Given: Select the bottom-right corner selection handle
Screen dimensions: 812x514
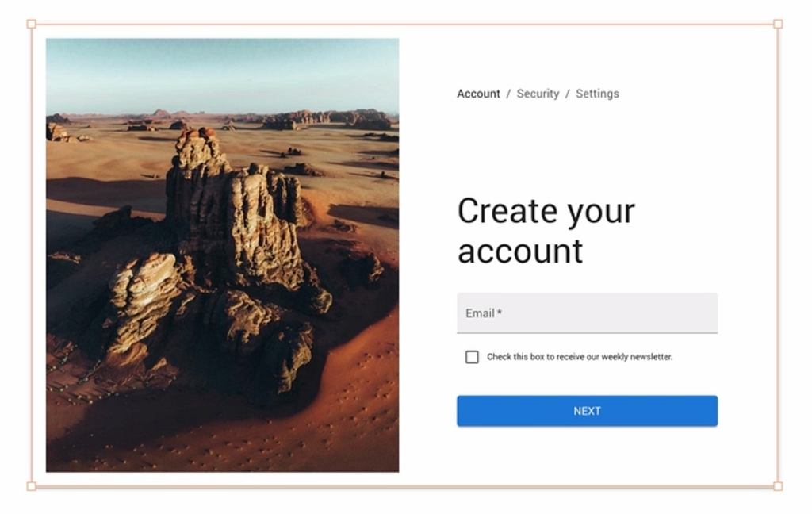Looking at the screenshot, I should point(778,486).
